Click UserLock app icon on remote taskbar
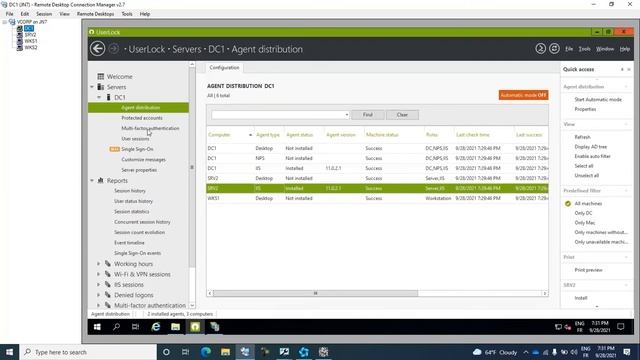The image size is (640, 360). point(195,327)
